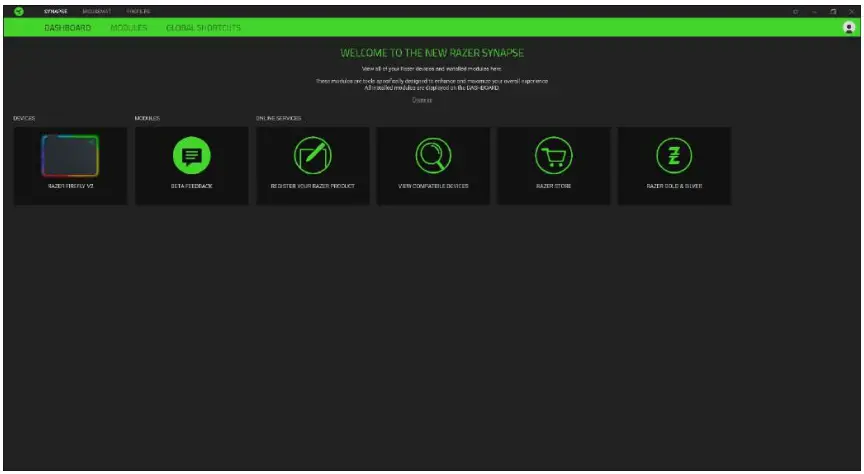Click the Razer Gold & Silver label
The image size is (864, 474).
tap(674, 186)
